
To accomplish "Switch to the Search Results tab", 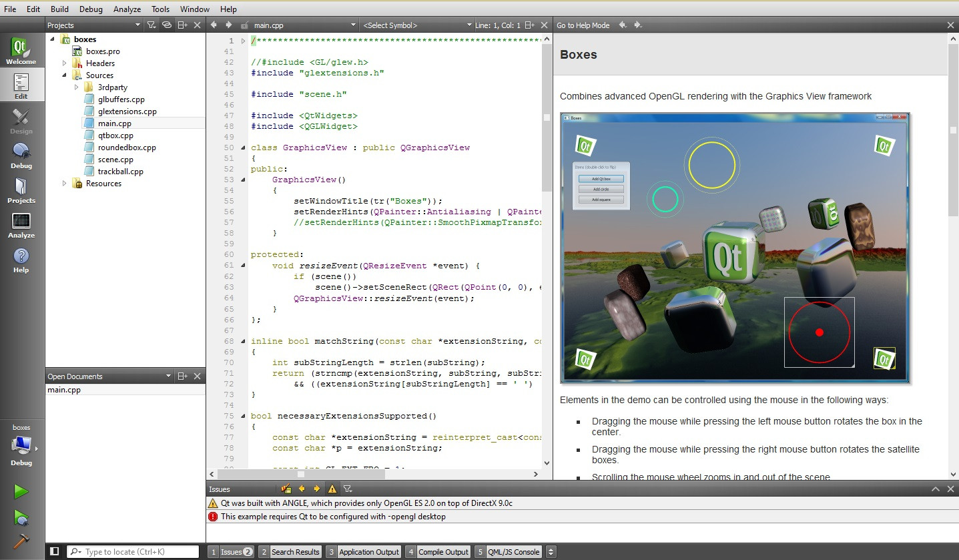I will (x=290, y=552).
